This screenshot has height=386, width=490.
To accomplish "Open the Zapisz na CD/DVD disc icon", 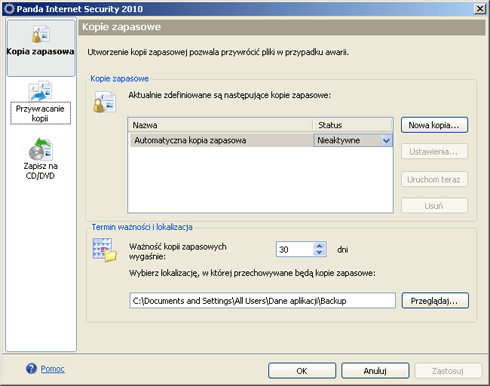I will tap(41, 149).
